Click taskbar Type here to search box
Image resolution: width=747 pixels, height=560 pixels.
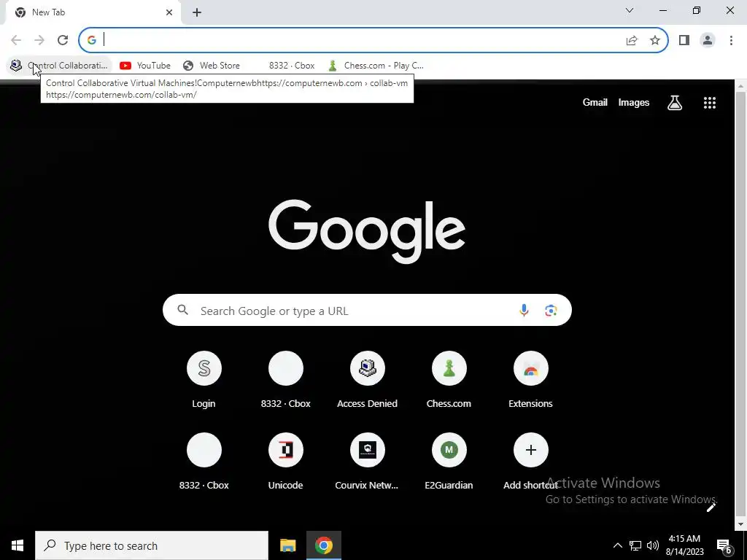click(152, 545)
